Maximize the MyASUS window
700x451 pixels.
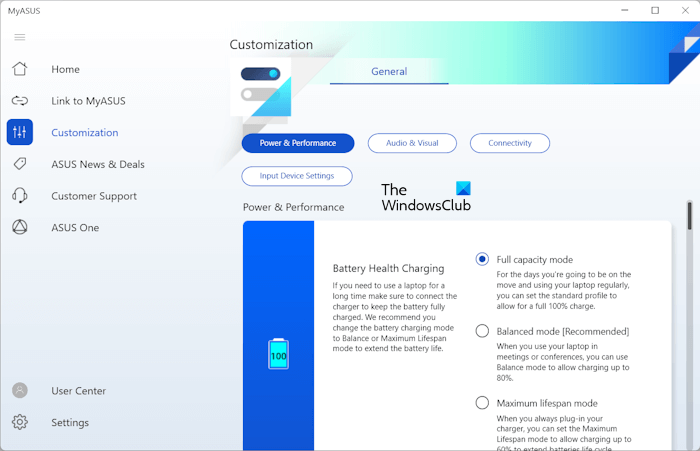(655, 10)
